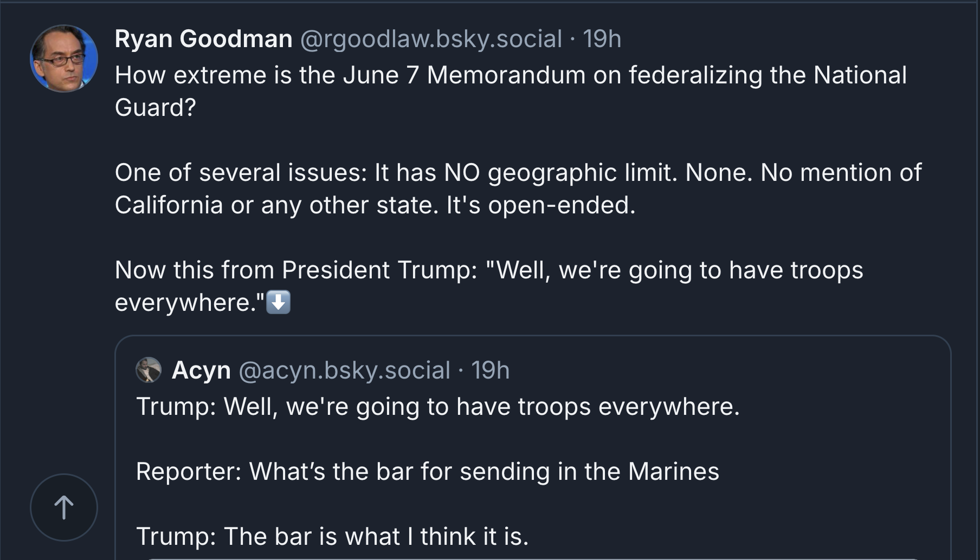
Task: Click the word "Guard?" in the post
Action: (155, 108)
